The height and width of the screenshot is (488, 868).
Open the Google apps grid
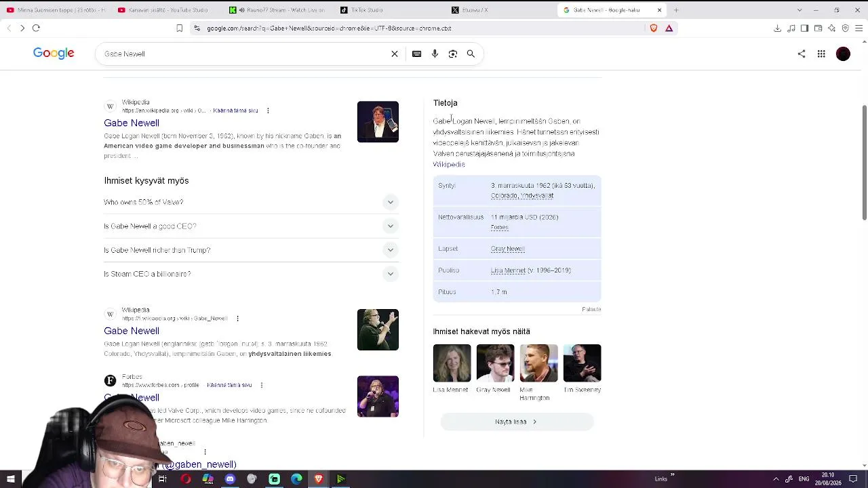tap(821, 54)
